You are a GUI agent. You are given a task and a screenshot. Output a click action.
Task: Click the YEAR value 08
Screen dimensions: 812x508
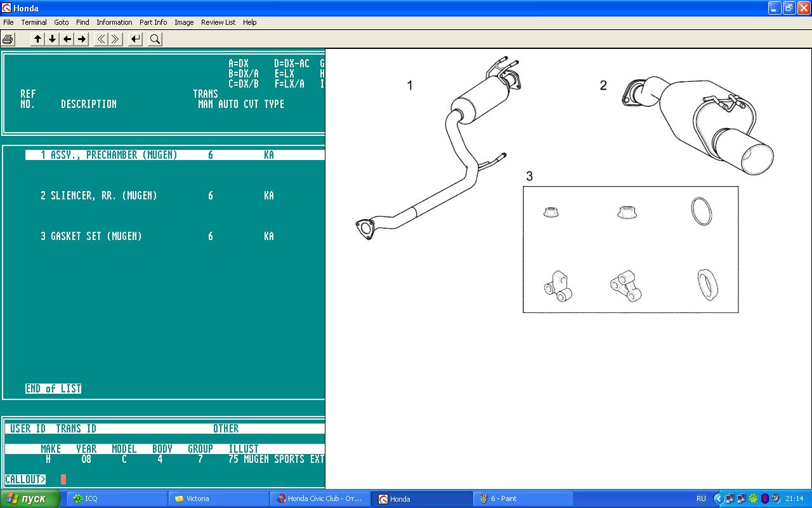(x=86, y=459)
